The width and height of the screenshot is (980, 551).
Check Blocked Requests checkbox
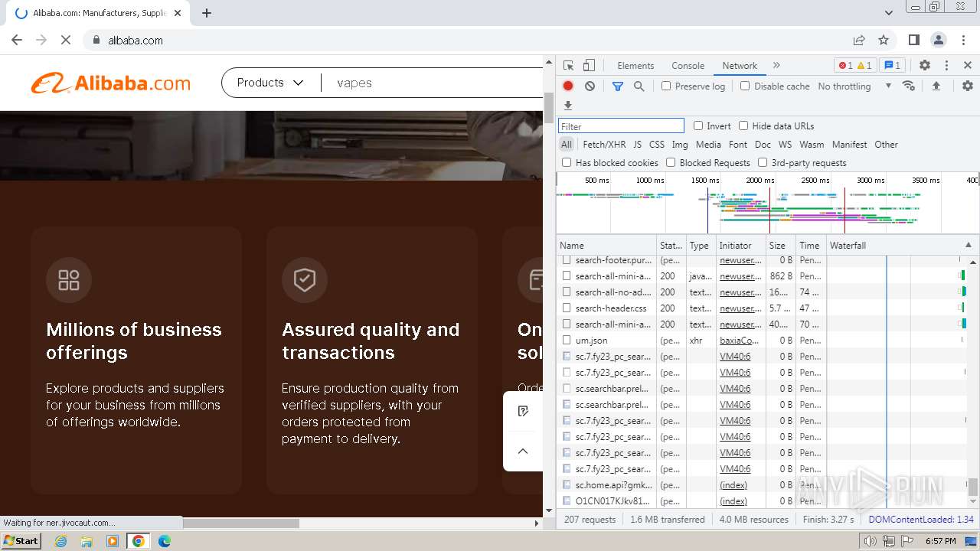pos(671,162)
